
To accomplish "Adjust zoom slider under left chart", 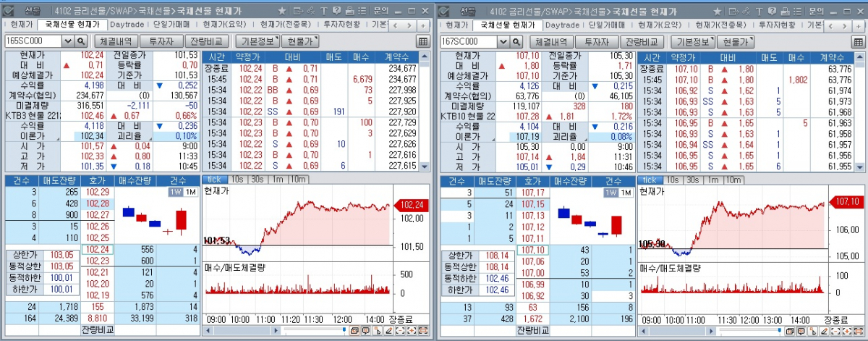I will click(x=344, y=329).
